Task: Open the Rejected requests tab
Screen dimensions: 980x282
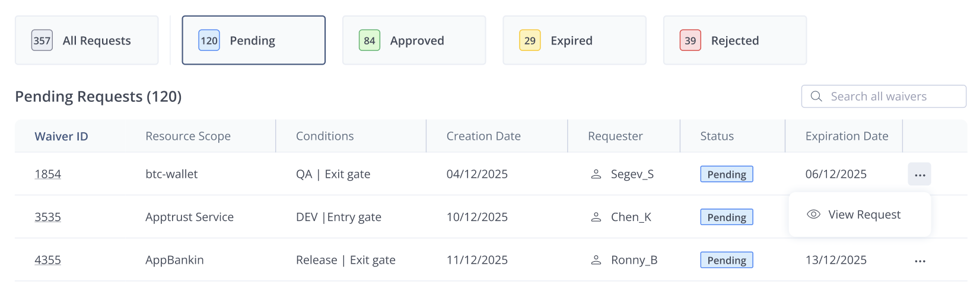Action: coord(734,40)
